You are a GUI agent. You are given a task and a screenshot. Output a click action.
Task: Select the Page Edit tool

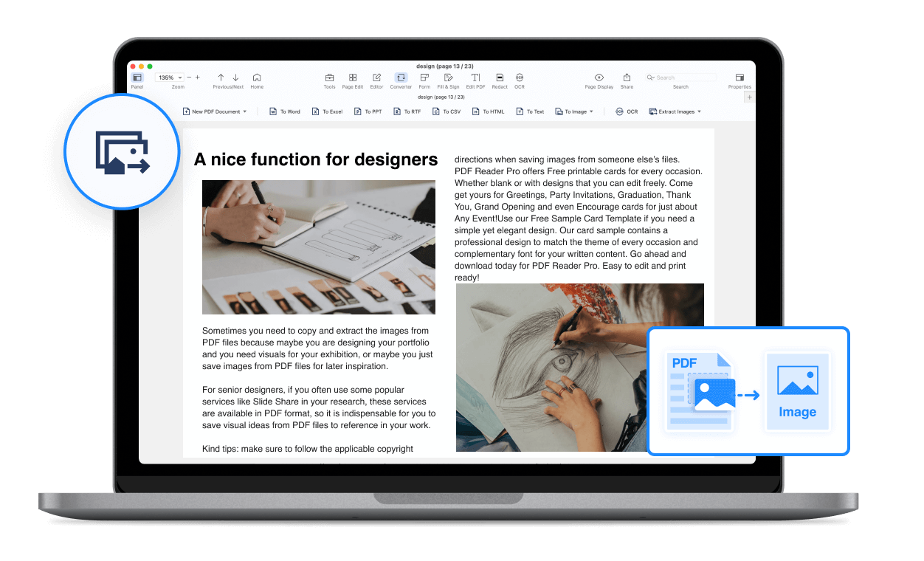pyautogui.click(x=353, y=78)
